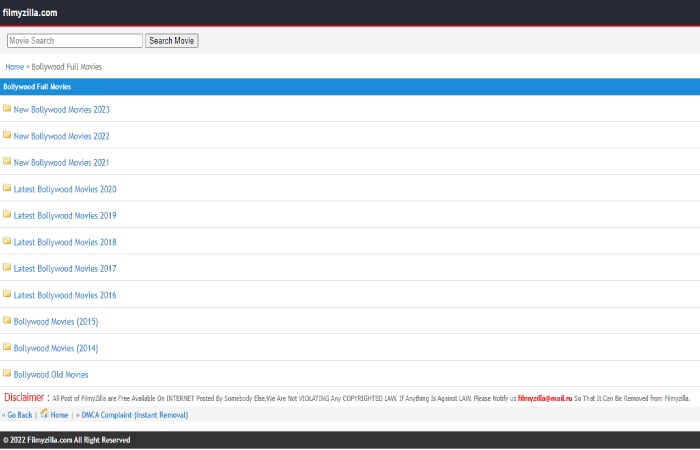Click the folder icon beside New Bollywood Movies 2023
The height and width of the screenshot is (450, 700).
point(7,108)
